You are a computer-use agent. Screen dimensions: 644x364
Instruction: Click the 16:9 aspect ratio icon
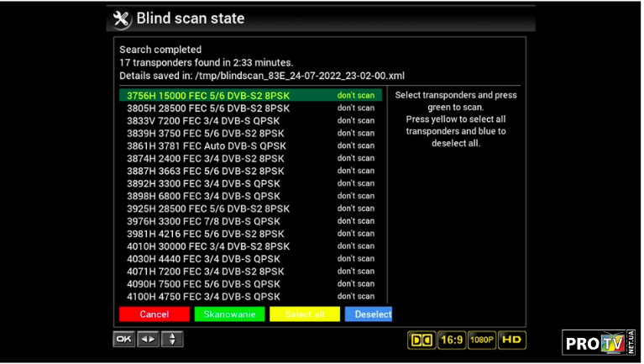pyautogui.click(x=451, y=340)
